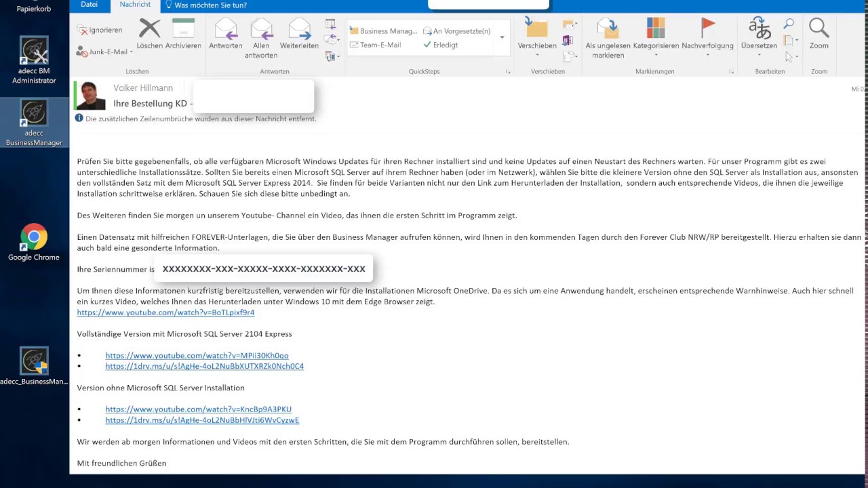This screenshot has height=488, width=868.
Task: Click the Zoom magnifier button
Action: point(819,34)
